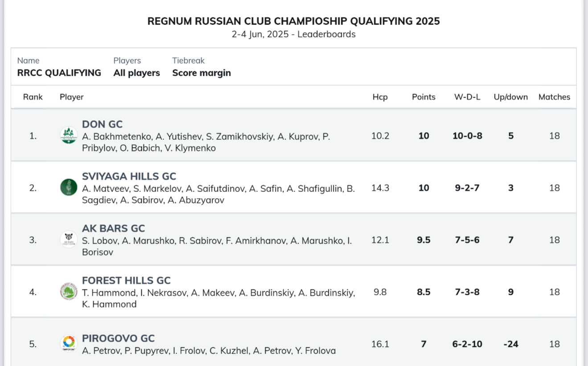Click the AK Bars GC club logo
This screenshot has height=366, width=588.
pyautogui.click(x=69, y=240)
